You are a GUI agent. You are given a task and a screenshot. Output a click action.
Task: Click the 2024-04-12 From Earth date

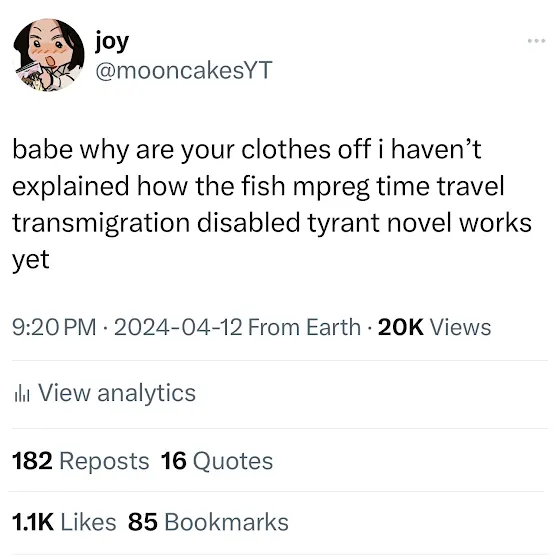point(238,327)
